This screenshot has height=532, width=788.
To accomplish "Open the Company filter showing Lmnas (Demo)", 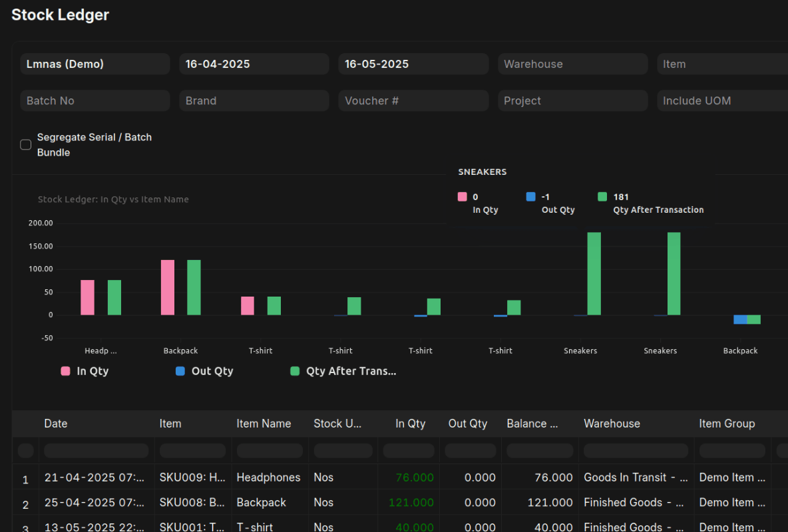I will 95,64.
